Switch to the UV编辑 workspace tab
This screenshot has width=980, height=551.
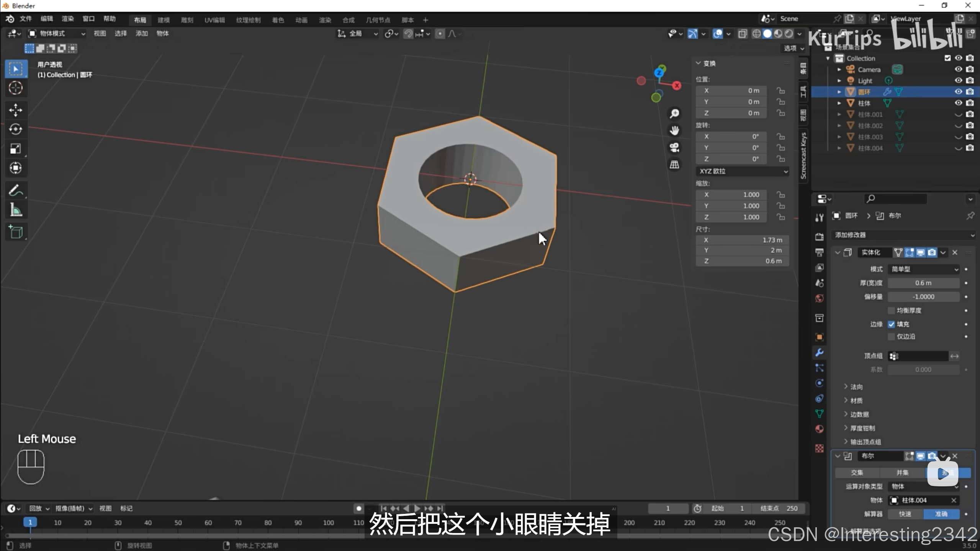(x=214, y=20)
